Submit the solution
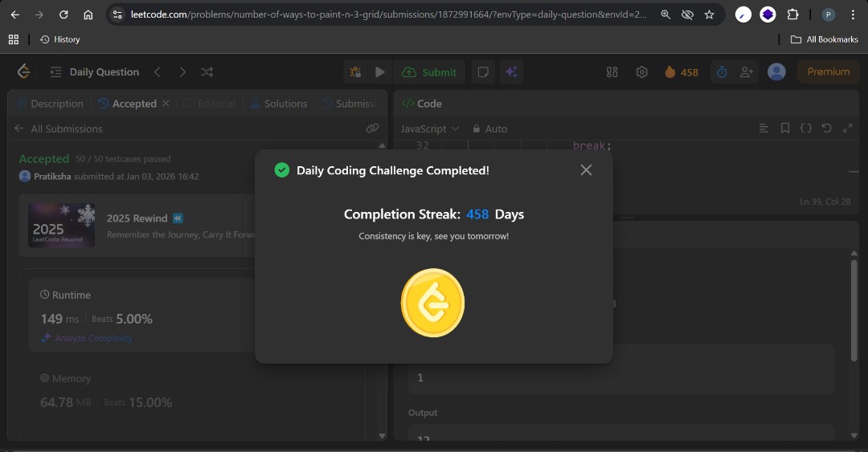 tap(429, 72)
